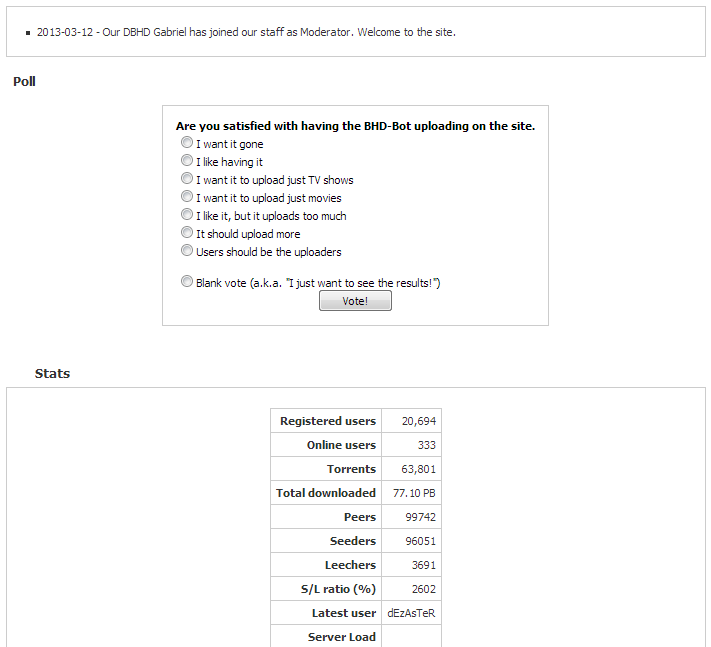Choose 'I like having it' poll option
Screen dimensions: 711x647
pos(187,160)
